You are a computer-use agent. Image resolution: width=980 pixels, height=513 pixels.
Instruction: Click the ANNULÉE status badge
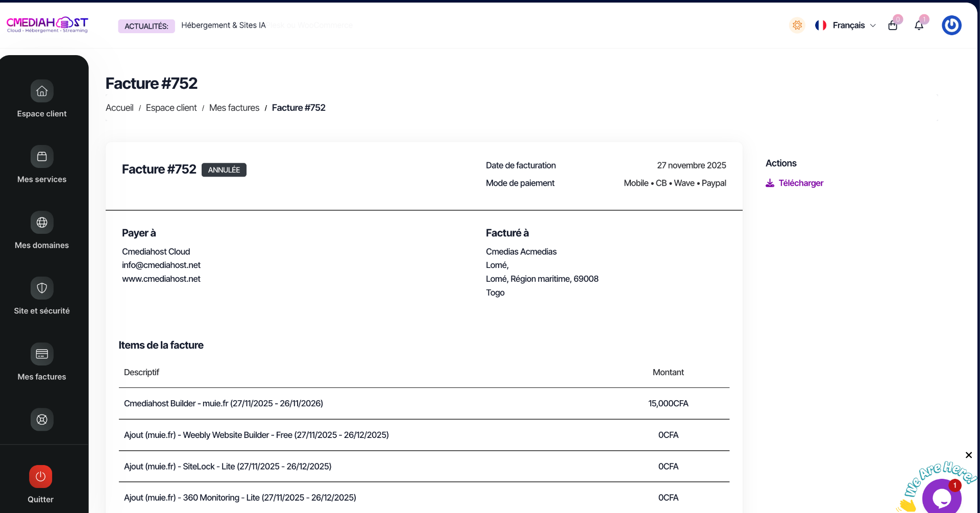coord(224,170)
